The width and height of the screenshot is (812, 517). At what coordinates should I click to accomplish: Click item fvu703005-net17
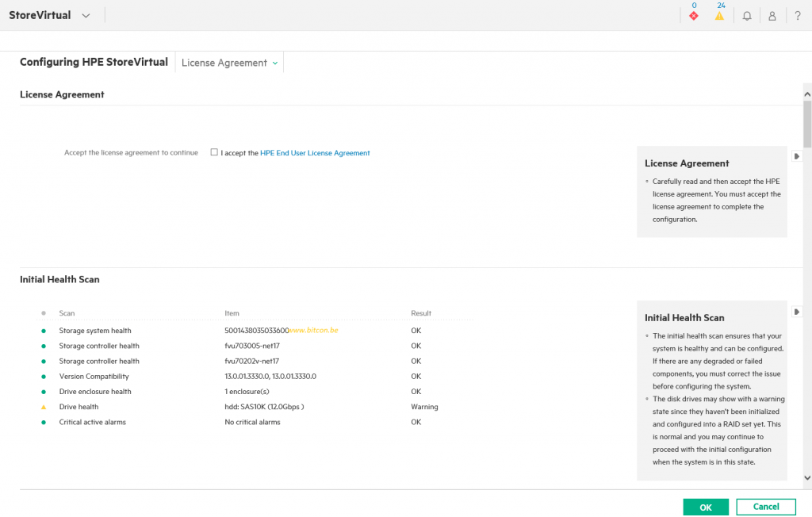(252, 346)
